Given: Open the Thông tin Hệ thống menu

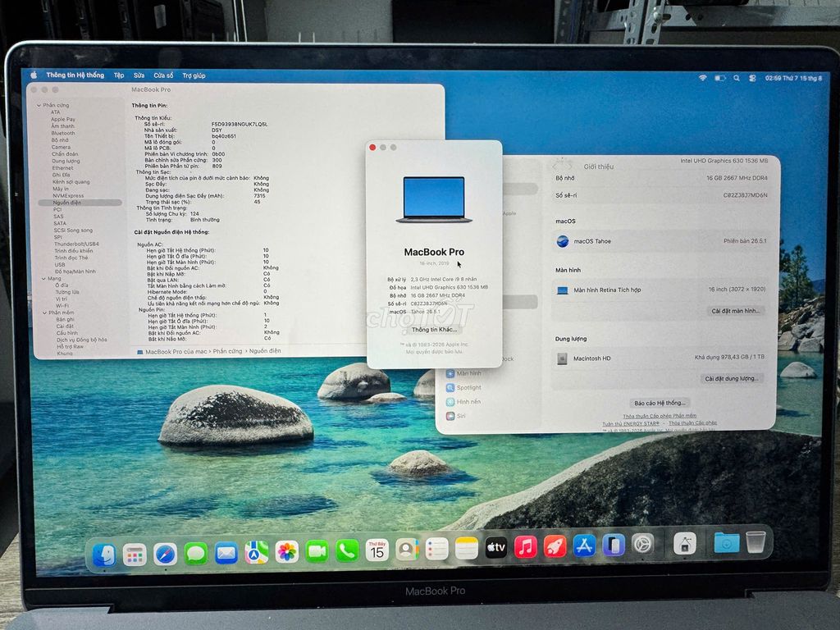Looking at the screenshot, I should coord(75,75).
